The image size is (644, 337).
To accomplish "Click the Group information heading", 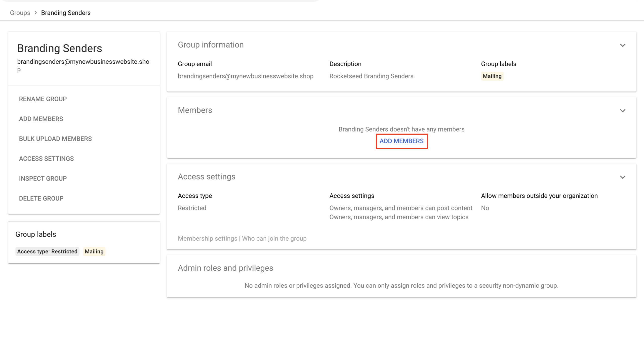I will [x=211, y=45].
